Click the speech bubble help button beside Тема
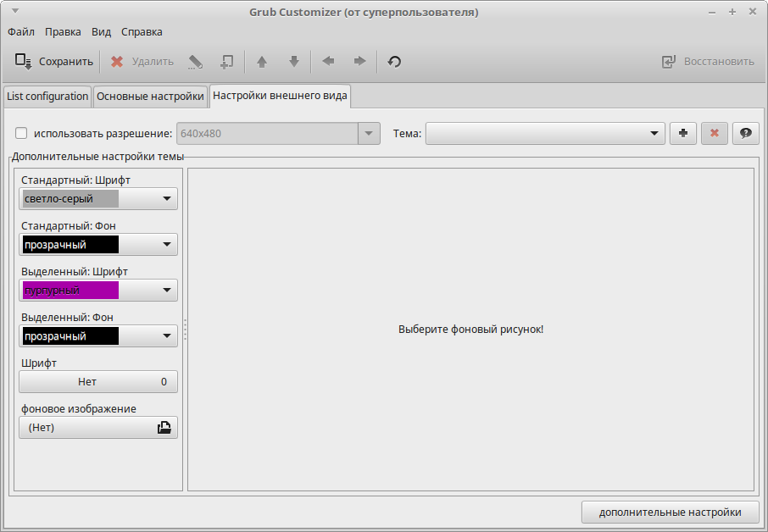The image size is (768, 532). pyautogui.click(x=746, y=133)
